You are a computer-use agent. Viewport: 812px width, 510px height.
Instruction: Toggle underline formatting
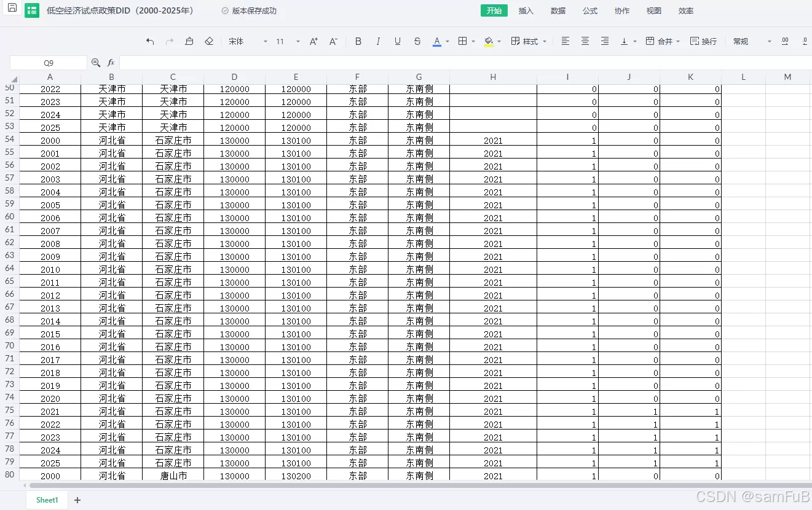398,41
